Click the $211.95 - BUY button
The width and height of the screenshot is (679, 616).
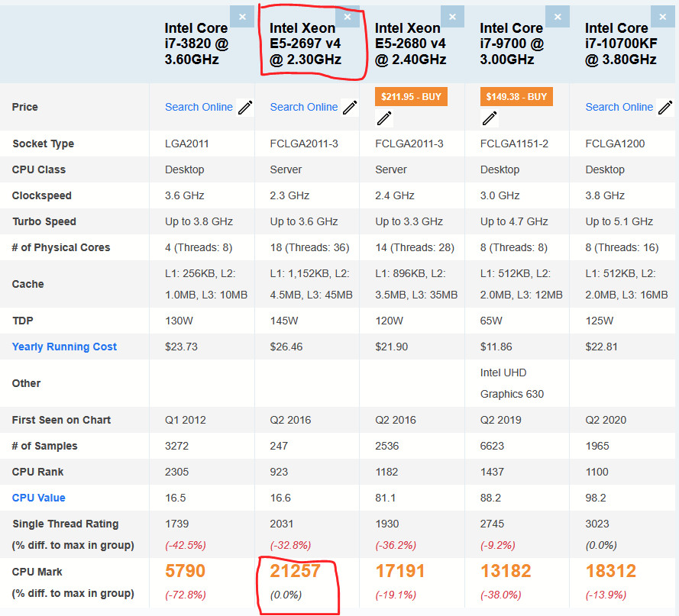tap(411, 96)
